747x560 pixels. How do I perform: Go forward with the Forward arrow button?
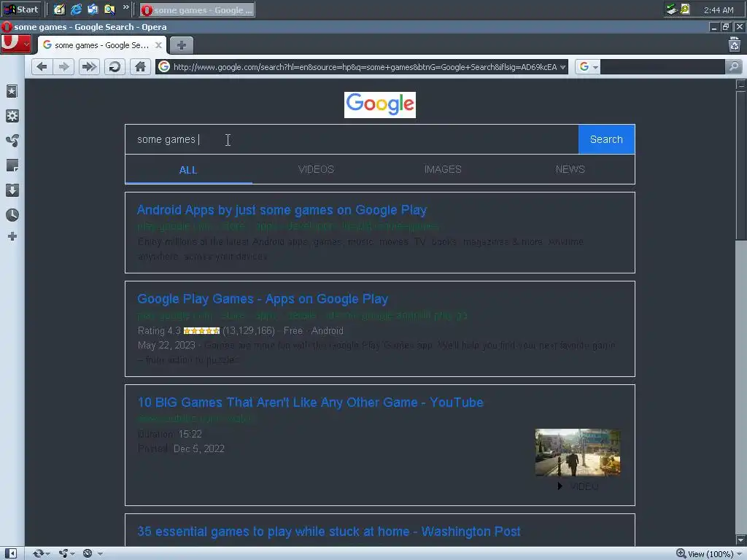(x=64, y=66)
